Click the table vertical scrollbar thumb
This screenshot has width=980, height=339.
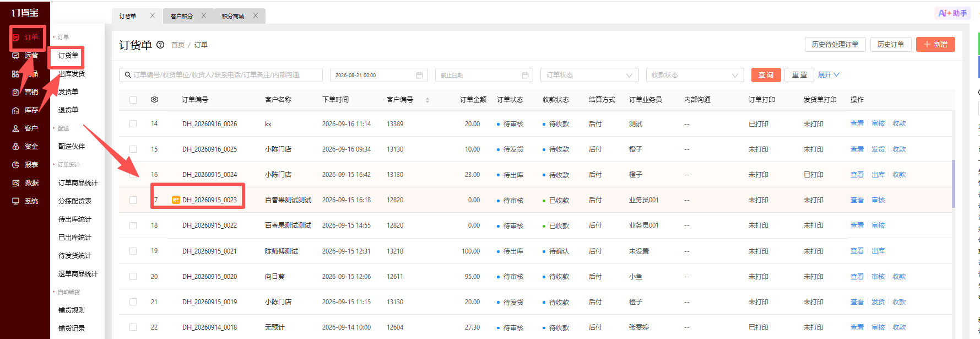coord(953,184)
